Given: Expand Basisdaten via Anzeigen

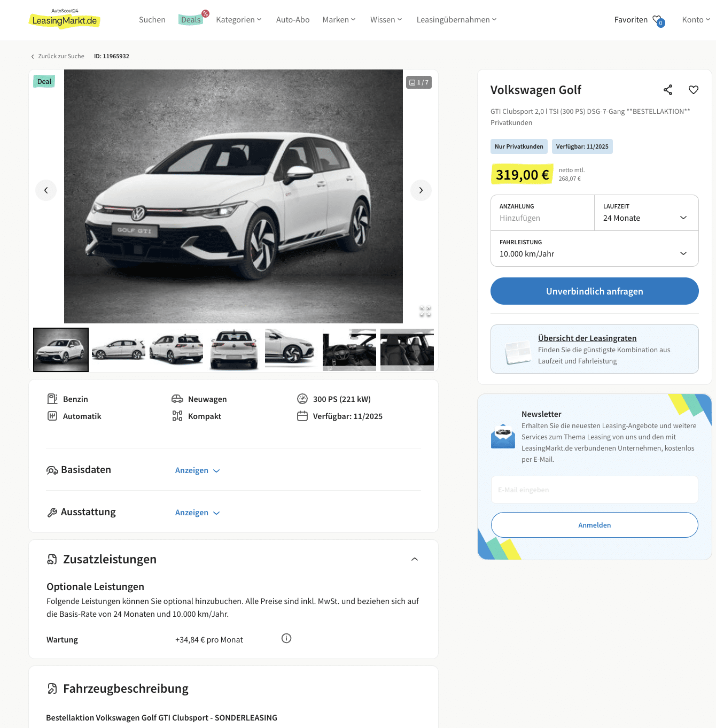Looking at the screenshot, I should [x=197, y=470].
